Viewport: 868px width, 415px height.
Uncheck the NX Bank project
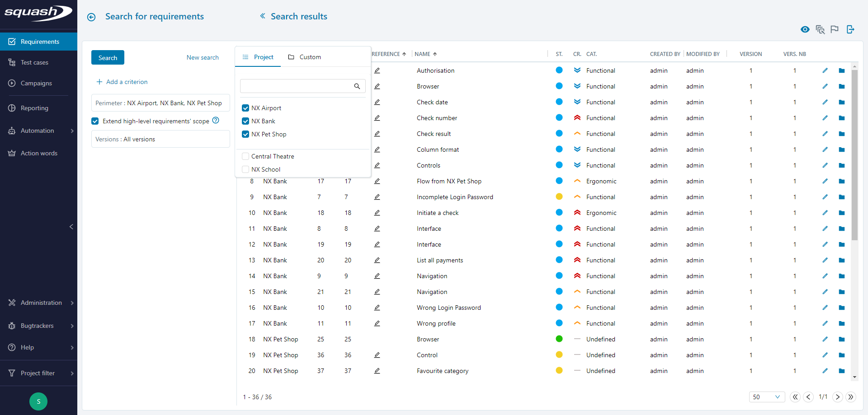245,121
